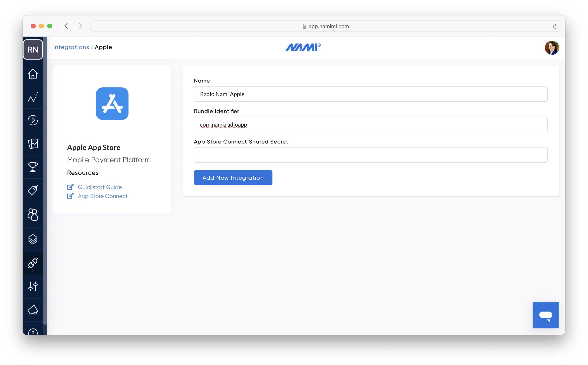
Task: Click the RN app switcher badge
Action: pos(33,50)
